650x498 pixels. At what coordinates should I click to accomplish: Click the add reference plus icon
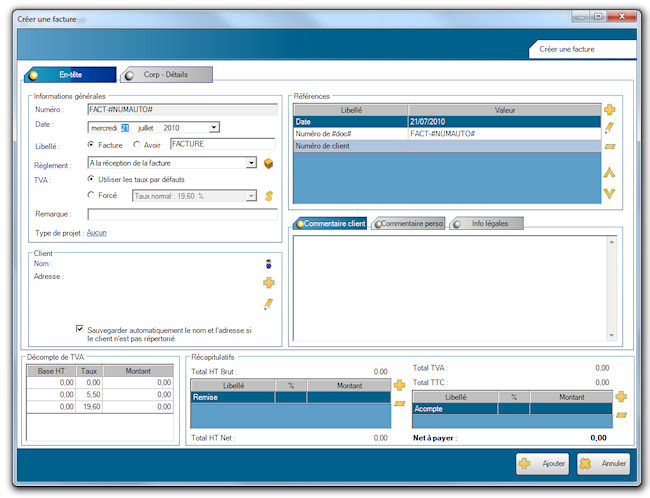tap(609, 109)
